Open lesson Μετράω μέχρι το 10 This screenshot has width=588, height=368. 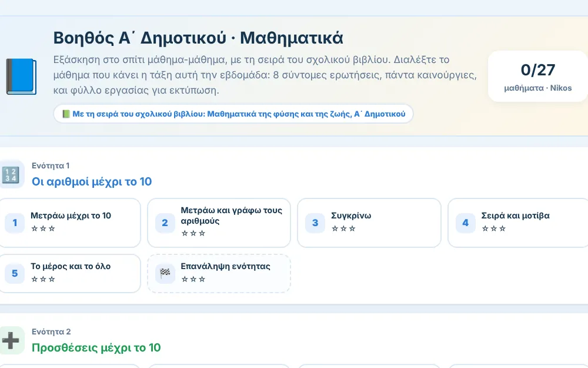pos(69,223)
